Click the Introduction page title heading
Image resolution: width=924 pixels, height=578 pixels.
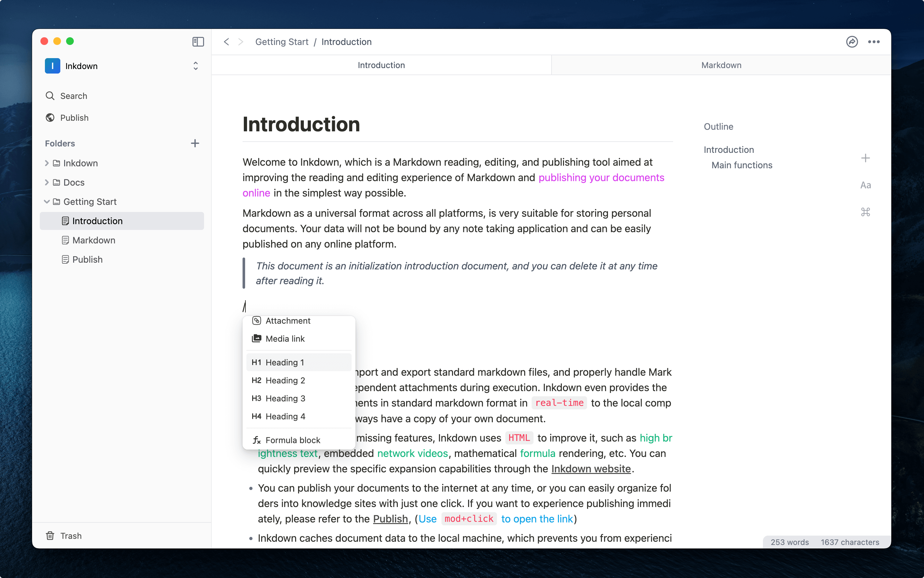[301, 124]
